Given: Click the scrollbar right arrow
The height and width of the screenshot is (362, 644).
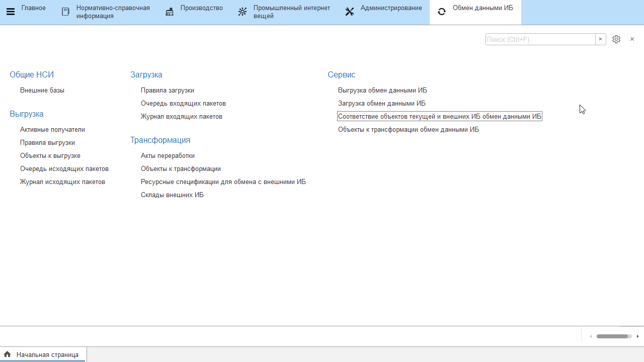Looking at the screenshot, I should click(637, 336).
